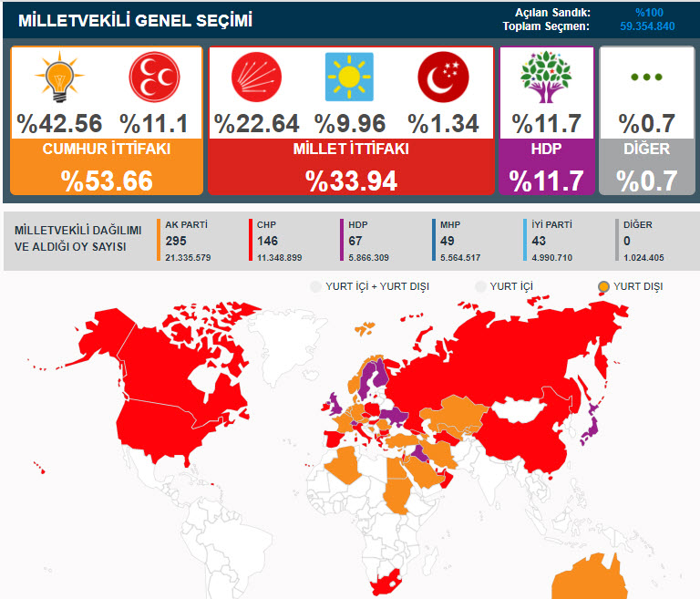This screenshot has width=700, height=599.
Task: Click Sweden on the world map
Action: (368, 380)
